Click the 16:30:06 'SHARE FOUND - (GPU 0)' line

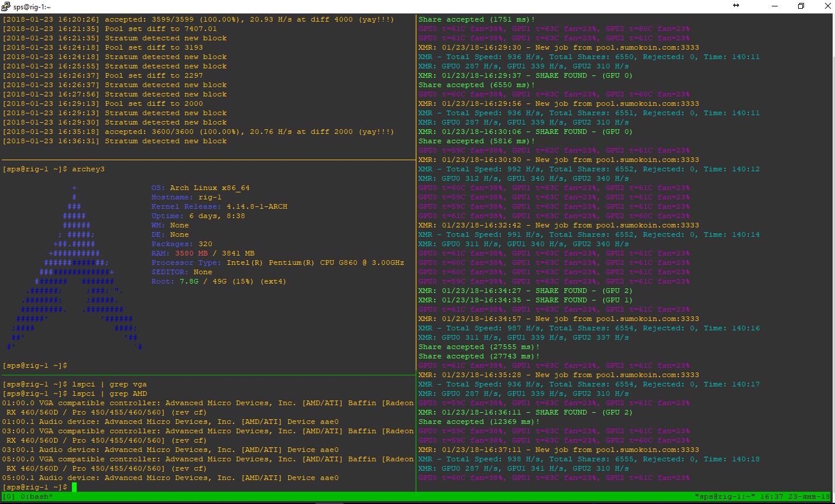[x=525, y=132]
